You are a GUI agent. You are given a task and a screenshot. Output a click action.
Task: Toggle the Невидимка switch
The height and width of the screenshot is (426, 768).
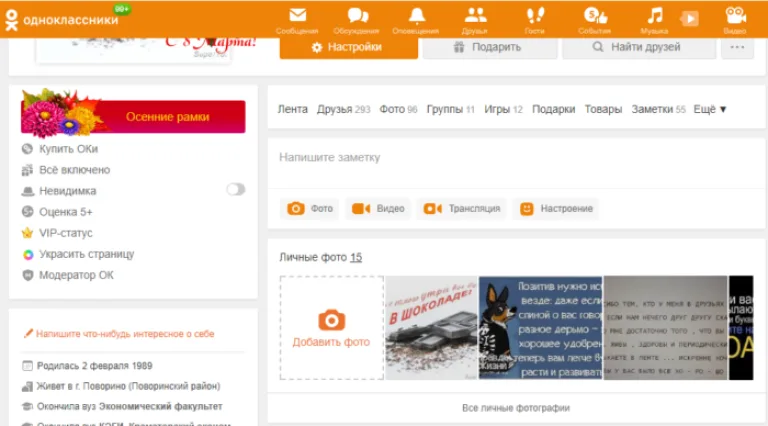tap(236, 189)
